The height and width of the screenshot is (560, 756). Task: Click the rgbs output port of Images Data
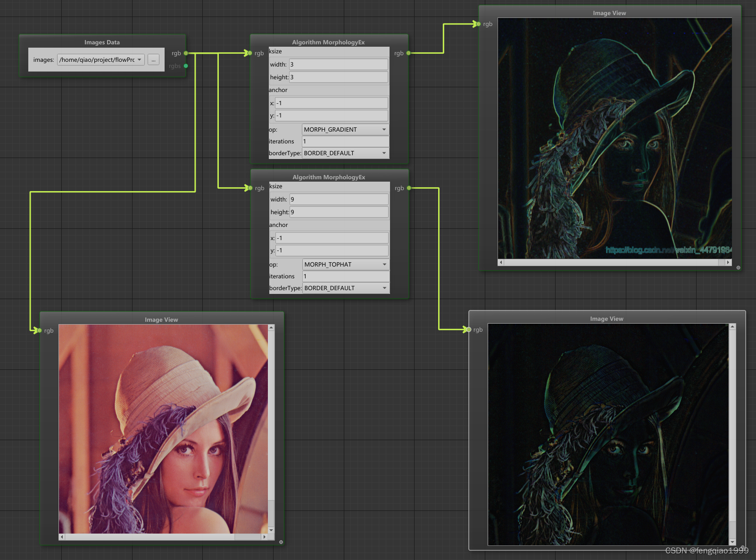coord(186,66)
